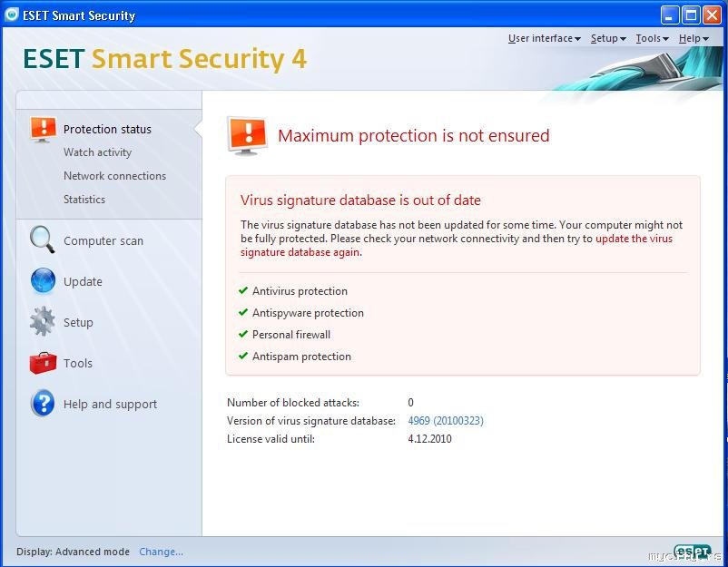728x567 pixels.
Task: Open the Setup dropdown in top menu
Action: click(608, 38)
